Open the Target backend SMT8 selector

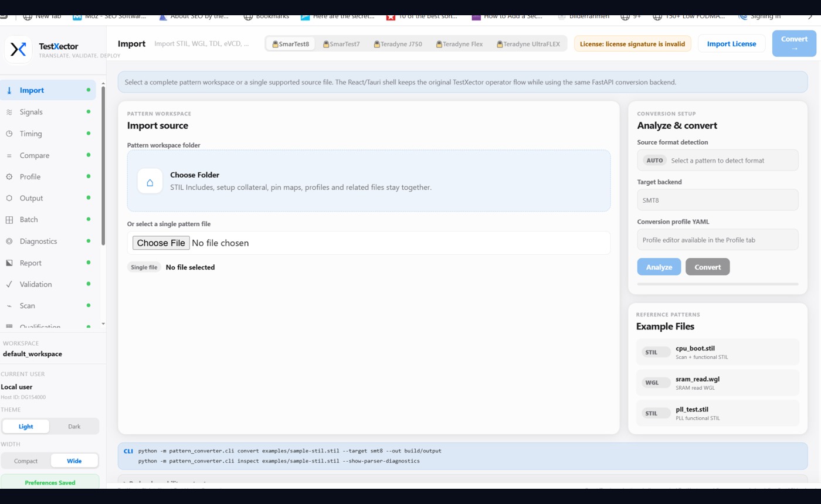(x=718, y=200)
